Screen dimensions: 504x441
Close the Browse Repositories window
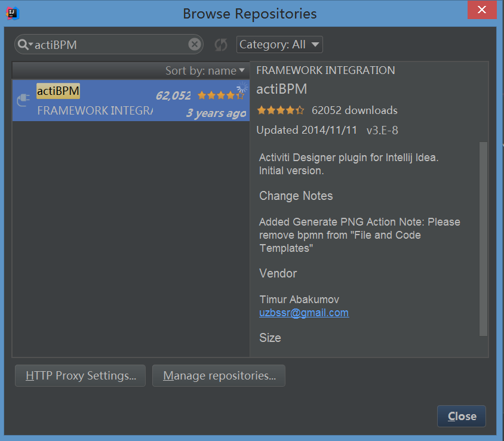[482, 10]
